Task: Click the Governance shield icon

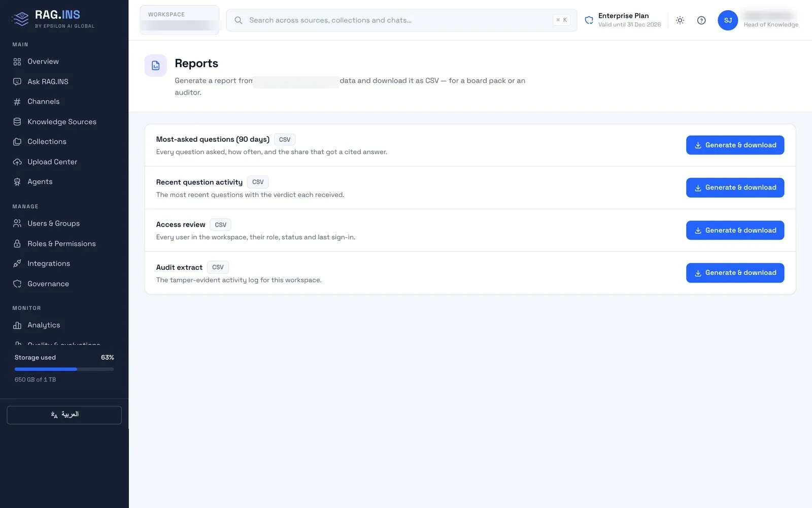Action: pos(17,284)
